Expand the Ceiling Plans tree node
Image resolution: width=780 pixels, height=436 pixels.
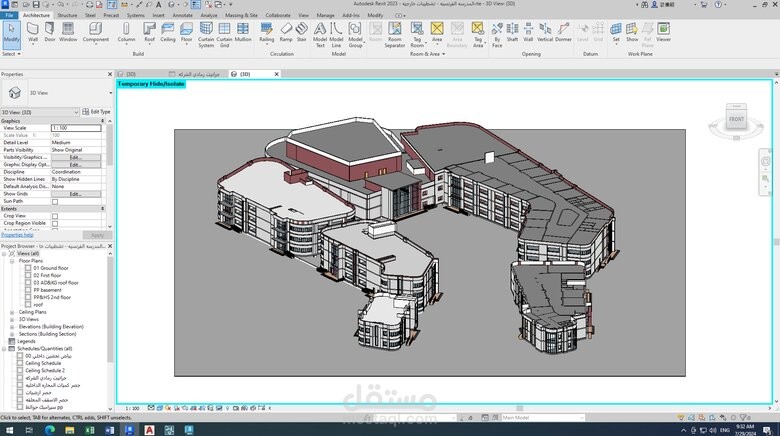[12, 312]
